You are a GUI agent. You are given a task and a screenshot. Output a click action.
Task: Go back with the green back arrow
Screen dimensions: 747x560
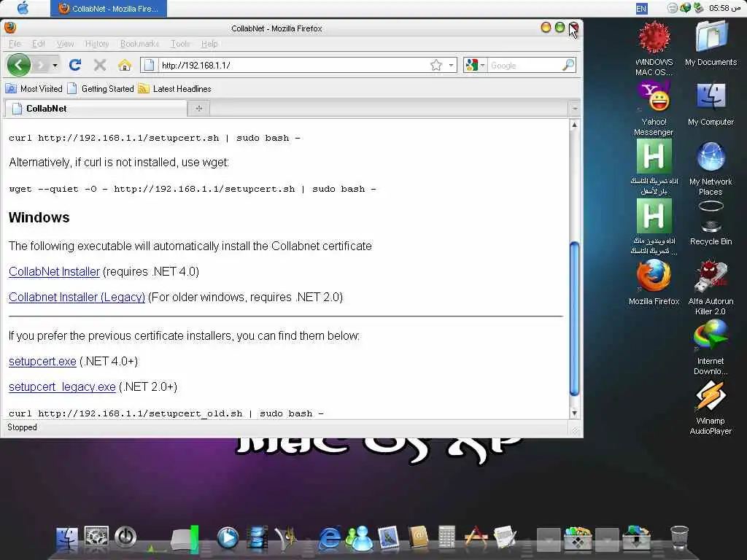coord(18,65)
